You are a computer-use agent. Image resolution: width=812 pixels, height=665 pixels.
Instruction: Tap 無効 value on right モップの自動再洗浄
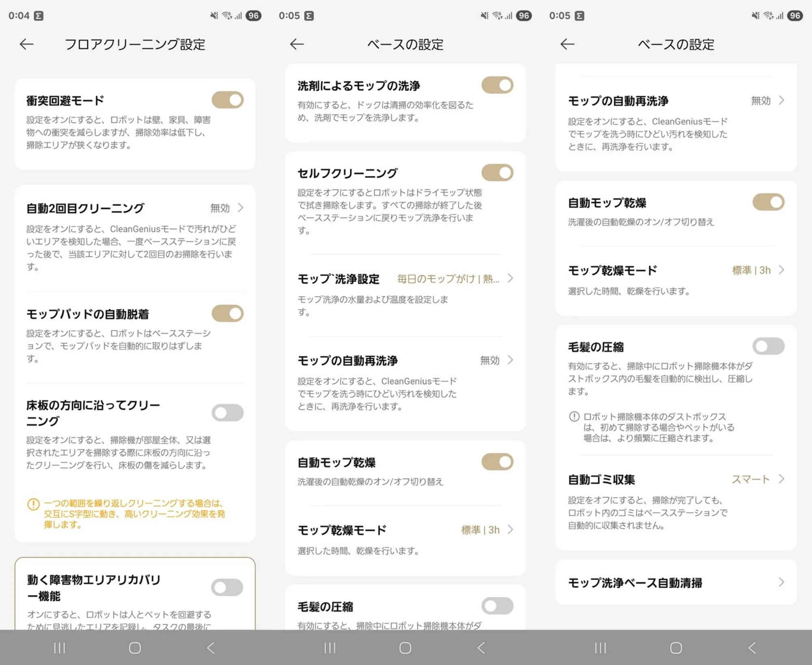[760, 101]
